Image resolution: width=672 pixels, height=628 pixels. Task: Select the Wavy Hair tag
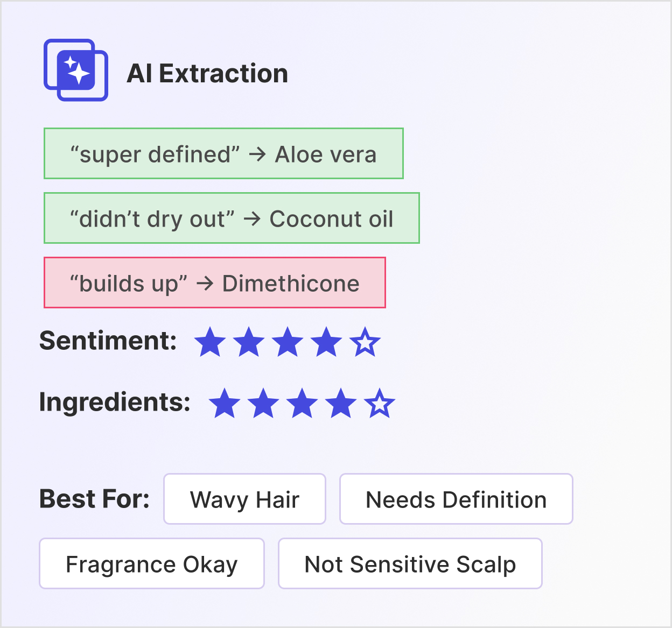[x=244, y=499]
